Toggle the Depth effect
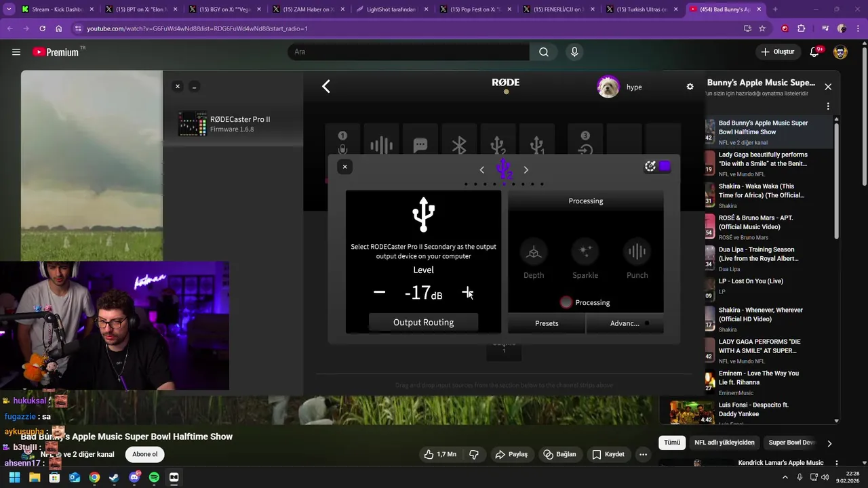The height and width of the screenshot is (488, 868). tap(534, 251)
